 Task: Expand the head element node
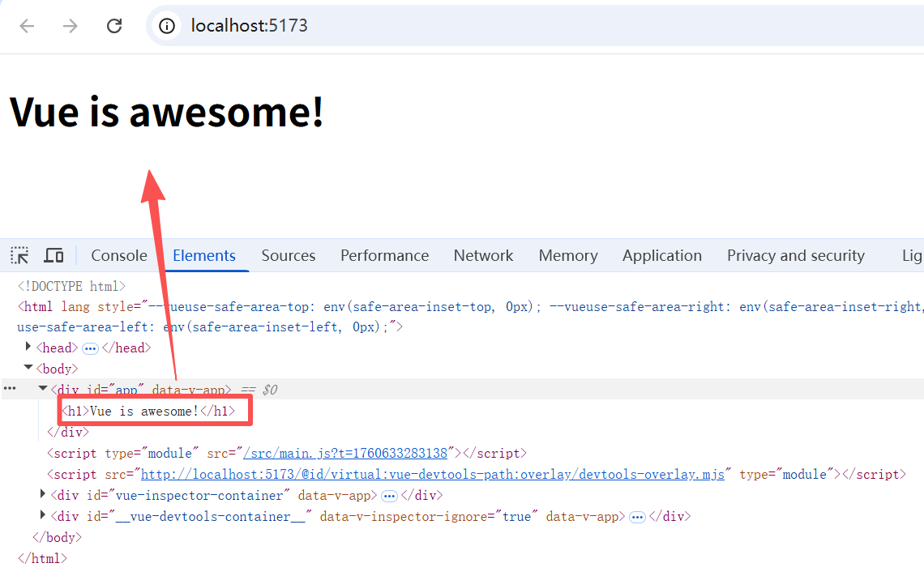28,347
